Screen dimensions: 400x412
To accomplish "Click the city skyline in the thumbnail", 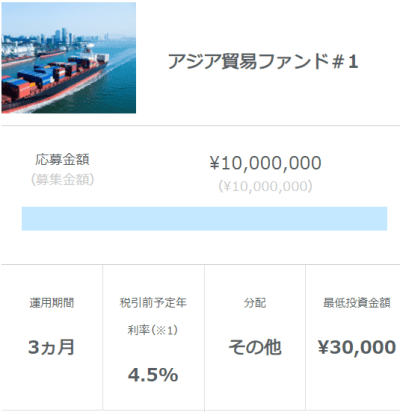I will pos(67,37).
